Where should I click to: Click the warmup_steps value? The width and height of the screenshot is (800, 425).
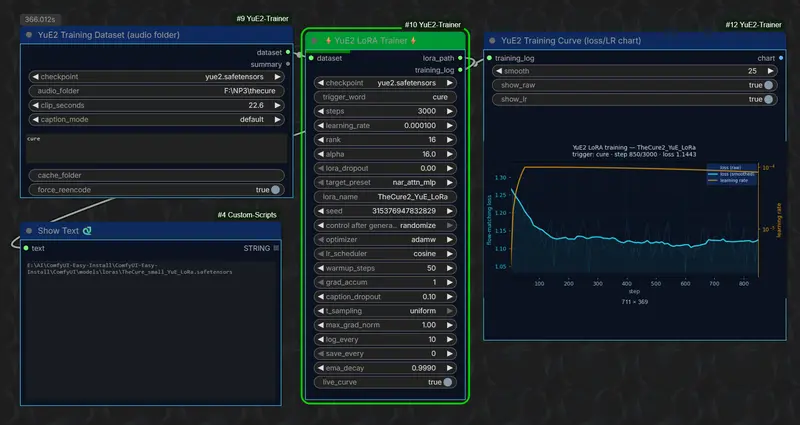click(x=431, y=268)
